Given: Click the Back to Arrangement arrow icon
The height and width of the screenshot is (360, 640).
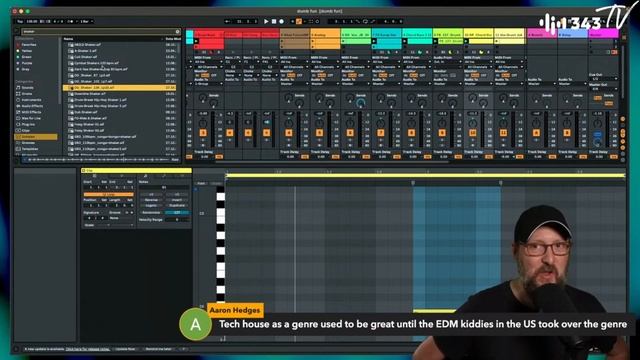Looking at the screenshot, I should pos(228,21).
